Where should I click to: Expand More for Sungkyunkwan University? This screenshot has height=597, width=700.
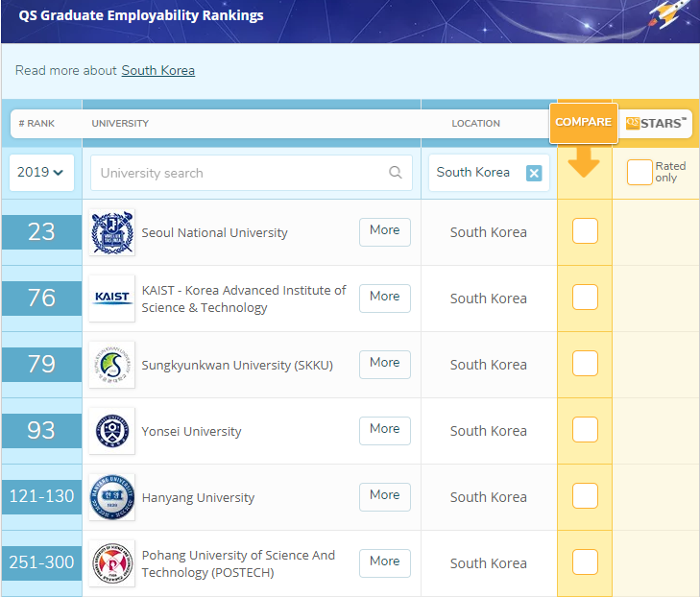point(384,363)
